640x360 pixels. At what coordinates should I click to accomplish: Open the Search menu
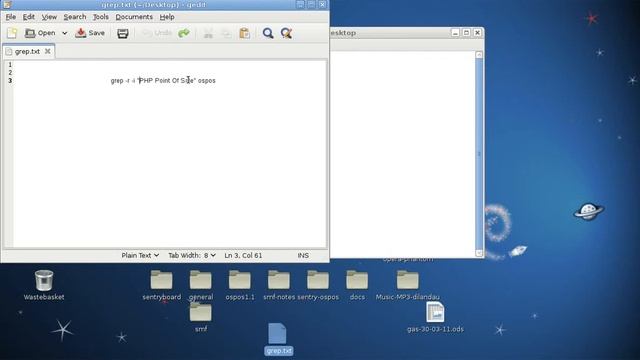(75, 17)
